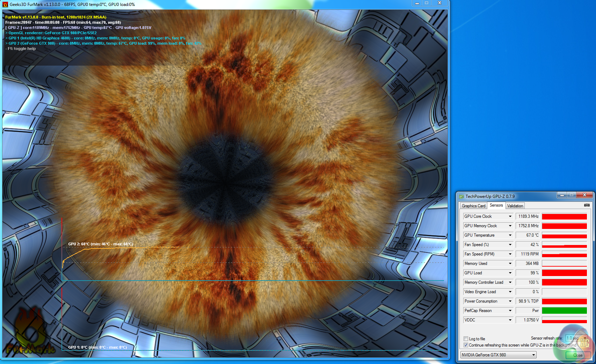This screenshot has height=364, width=596.
Task: Open the GPU Load sensor dropdown
Action: [x=510, y=273]
